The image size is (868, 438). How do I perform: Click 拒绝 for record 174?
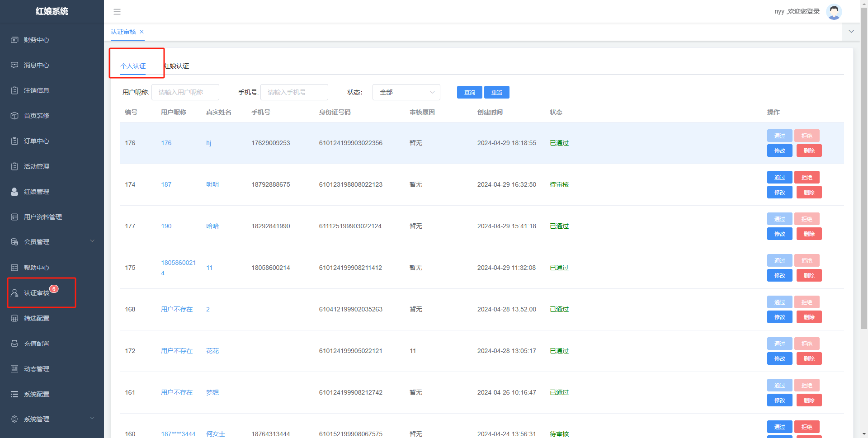point(807,177)
